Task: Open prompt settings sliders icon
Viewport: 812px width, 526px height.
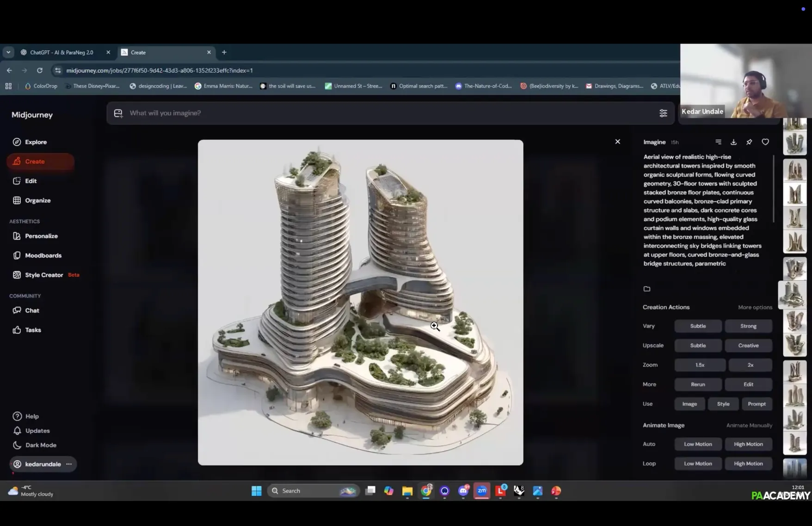Action: [x=663, y=113]
